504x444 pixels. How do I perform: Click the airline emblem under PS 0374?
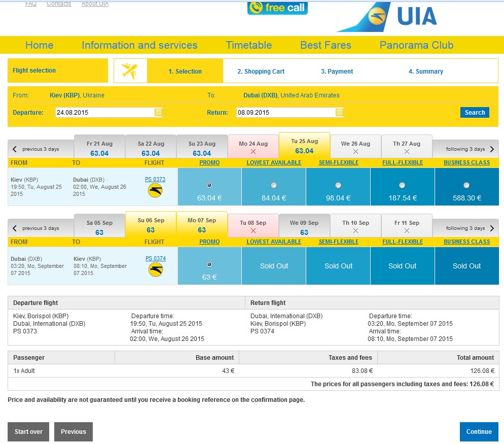(156, 269)
